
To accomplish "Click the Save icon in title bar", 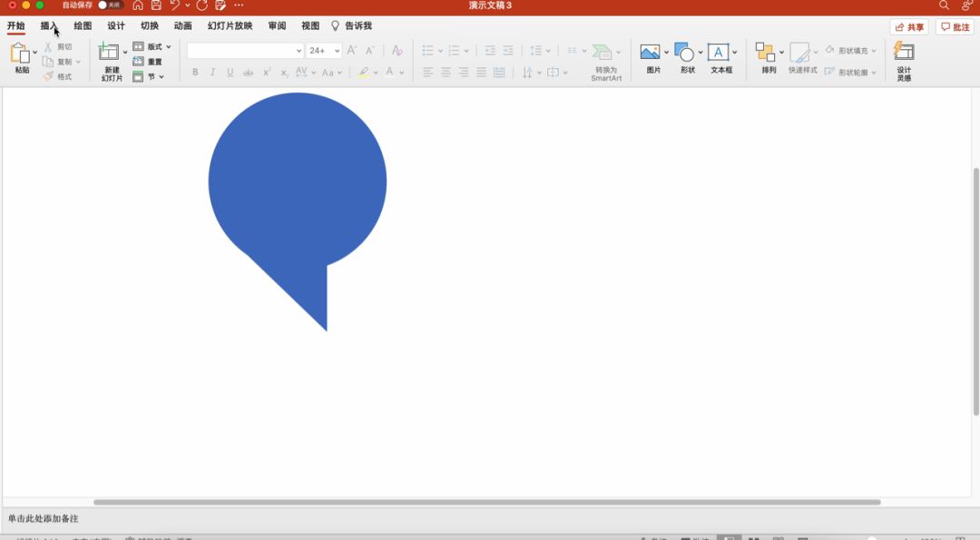I will [x=156, y=5].
